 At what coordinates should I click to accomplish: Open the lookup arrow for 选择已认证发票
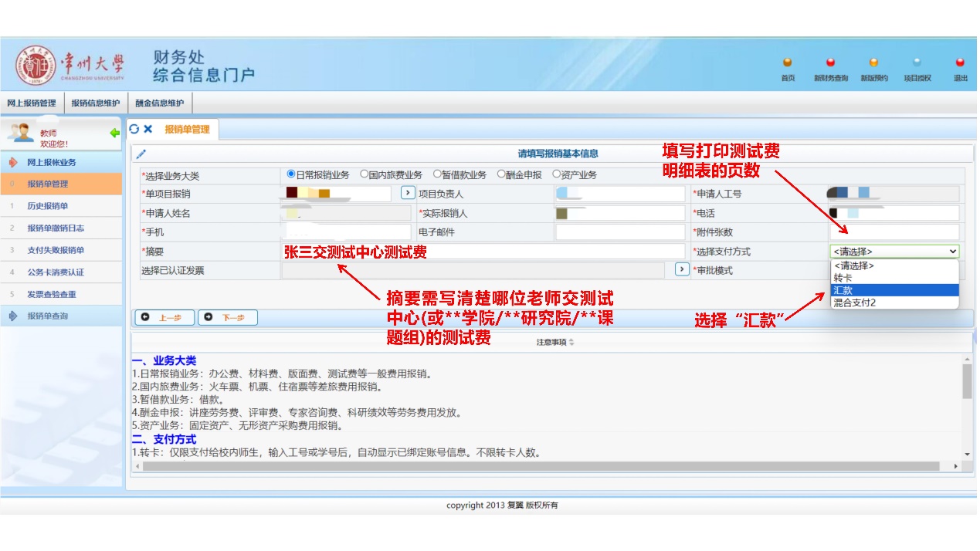tap(682, 269)
